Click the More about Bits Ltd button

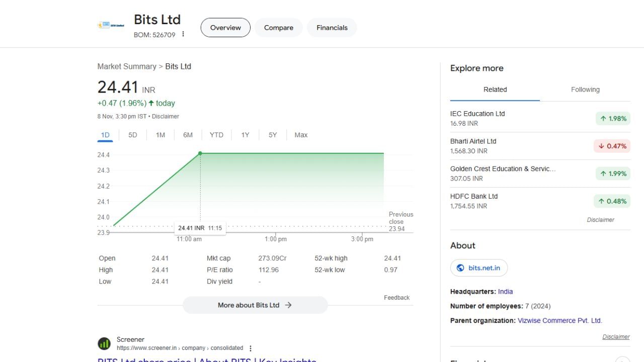click(255, 305)
